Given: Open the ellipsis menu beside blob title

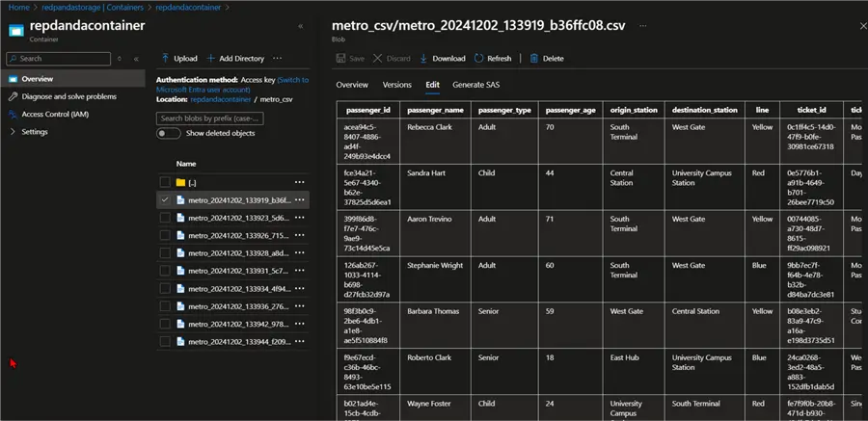Looking at the screenshot, I should click(x=642, y=25).
